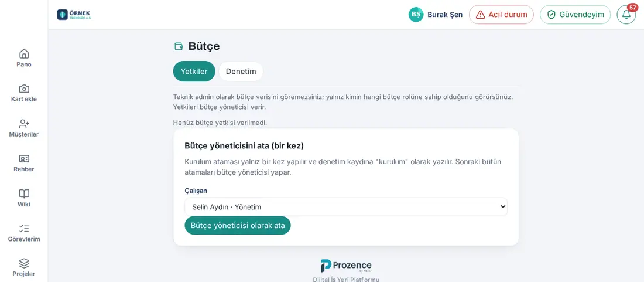Click text 'Henüz bütçe yetkisi verilmedi.'
The height and width of the screenshot is (282, 644).
point(220,123)
